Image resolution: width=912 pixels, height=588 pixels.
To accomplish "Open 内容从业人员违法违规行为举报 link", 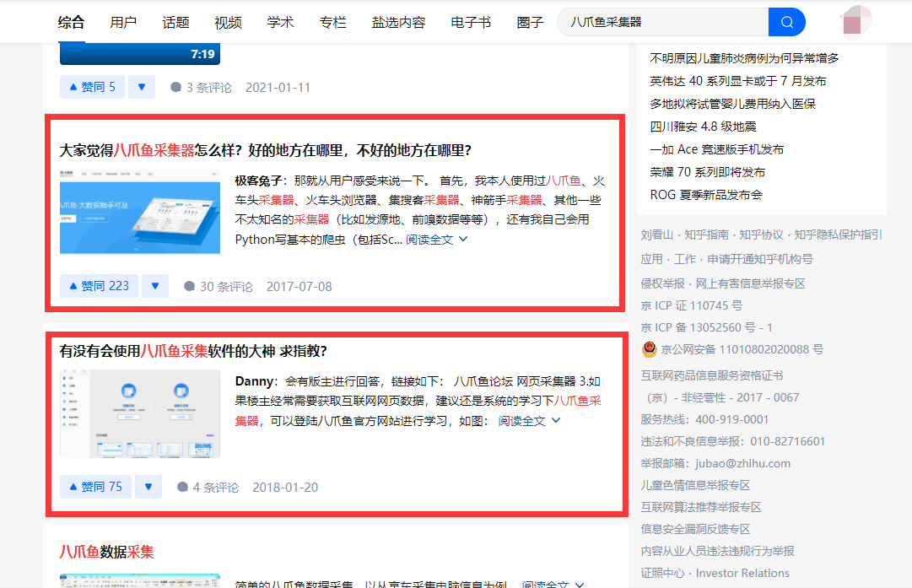I will pyautogui.click(x=717, y=551).
